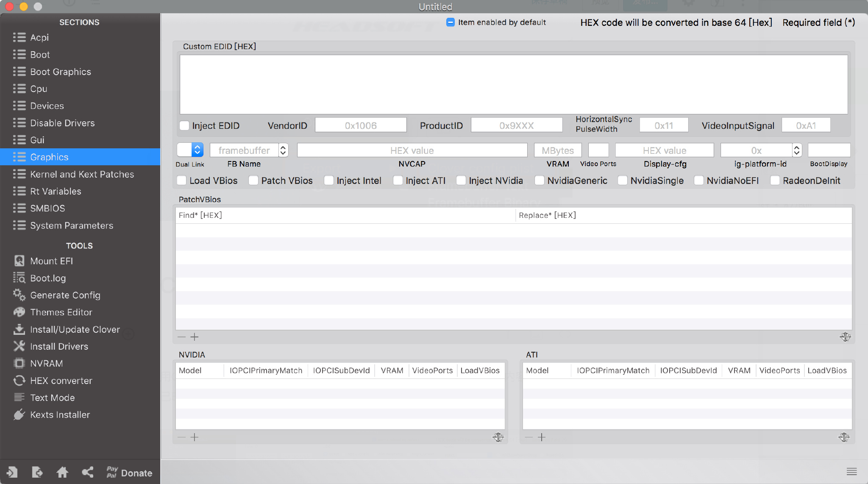The image size is (868, 484).
Task: Click the ATI table options icon
Action: (x=844, y=437)
